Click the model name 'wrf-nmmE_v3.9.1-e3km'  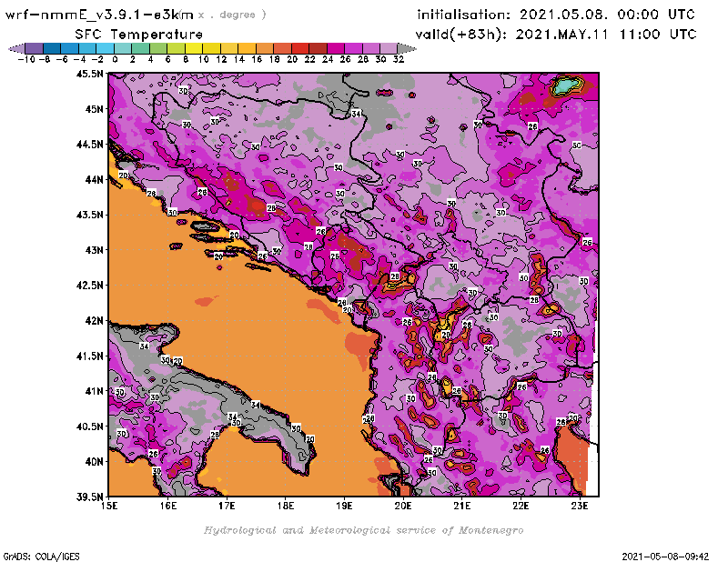pos(99,15)
